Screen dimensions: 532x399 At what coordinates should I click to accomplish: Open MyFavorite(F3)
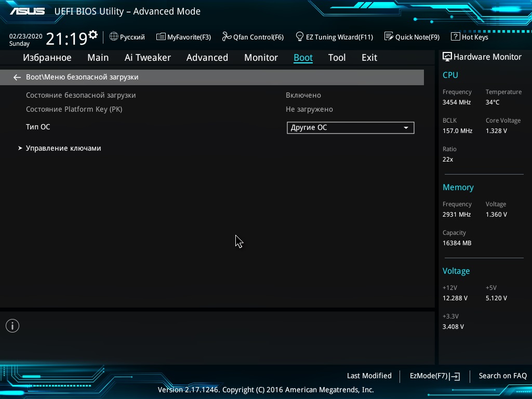click(183, 37)
